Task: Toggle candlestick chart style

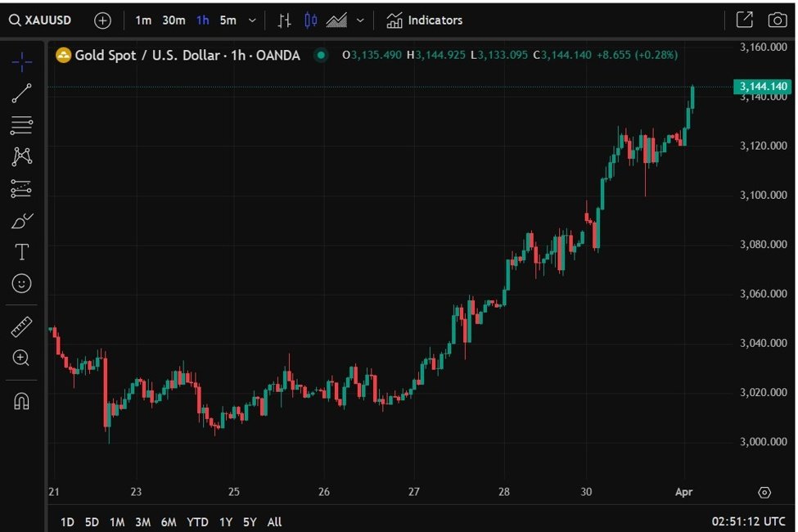Action: [310, 20]
